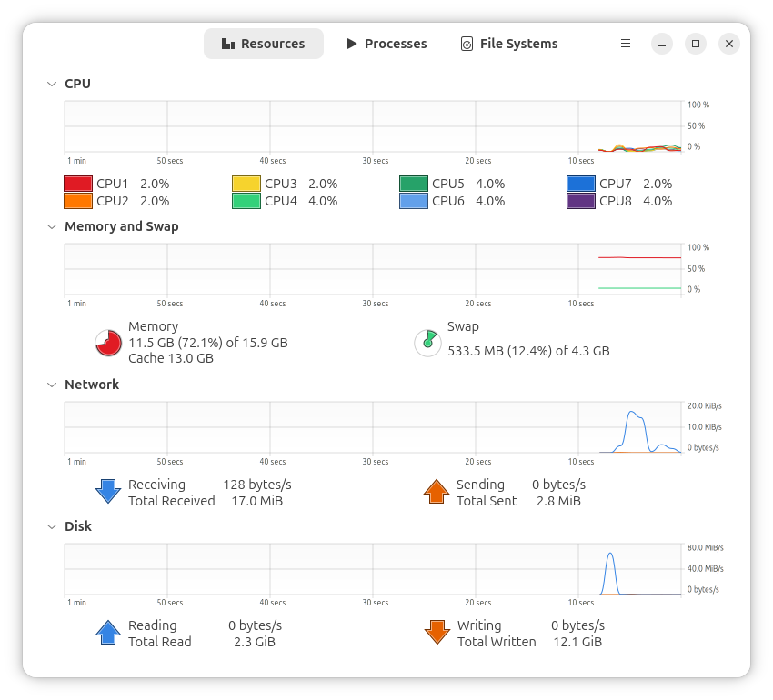Click the Memory usage pie icon

pyautogui.click(x=108, y=343)
